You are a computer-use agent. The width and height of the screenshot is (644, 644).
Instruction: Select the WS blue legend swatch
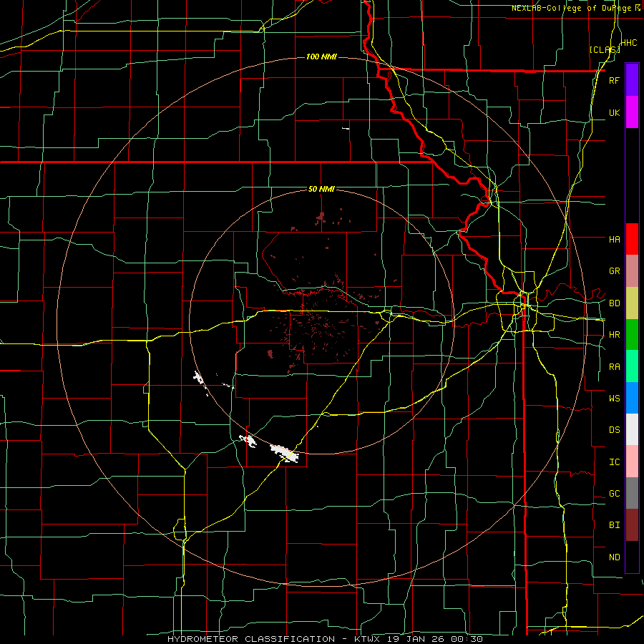632,398
